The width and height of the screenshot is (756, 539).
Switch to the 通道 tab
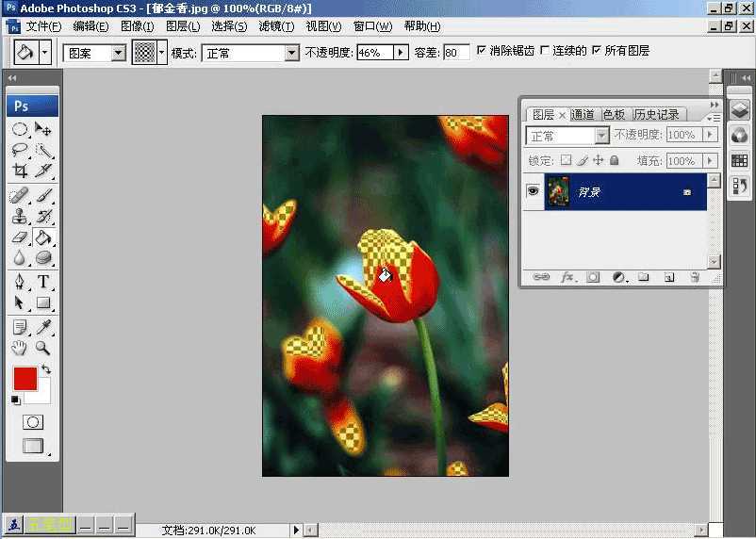coord(583,115)
